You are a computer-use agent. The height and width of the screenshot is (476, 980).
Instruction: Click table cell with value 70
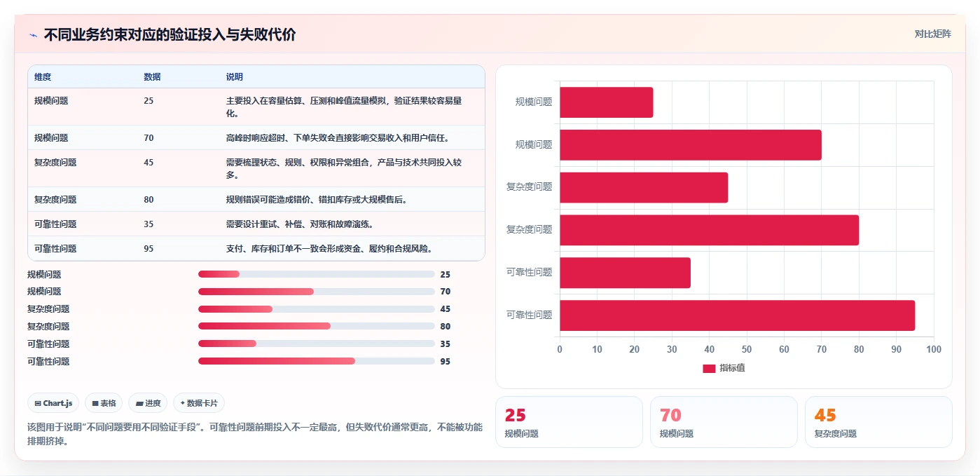[x=149, y=138]
